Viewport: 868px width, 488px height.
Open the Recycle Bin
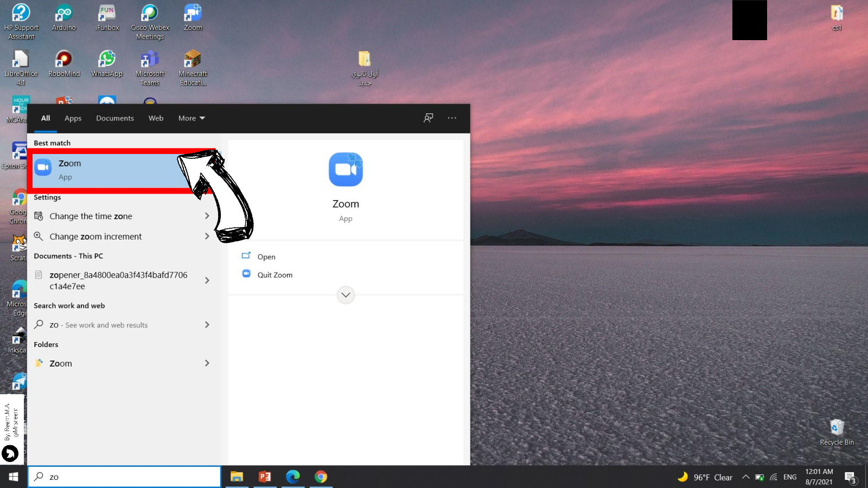837,432
